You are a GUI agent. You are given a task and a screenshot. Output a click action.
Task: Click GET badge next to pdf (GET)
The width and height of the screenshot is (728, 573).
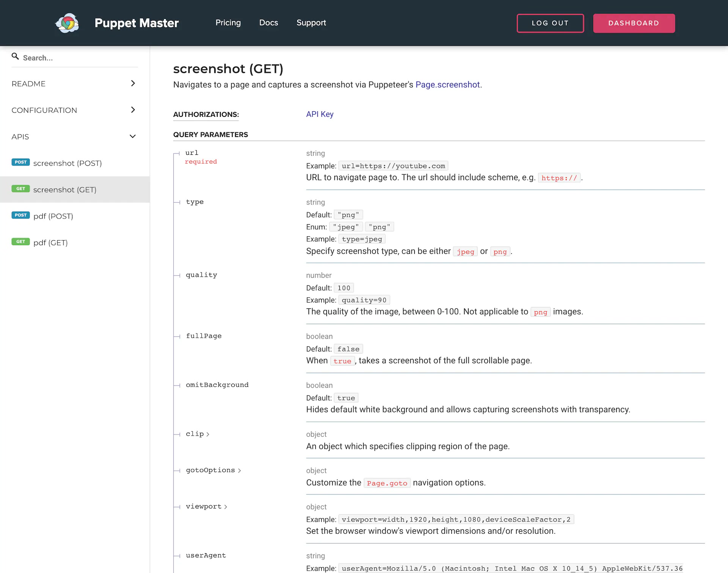(x=20, y=242)
